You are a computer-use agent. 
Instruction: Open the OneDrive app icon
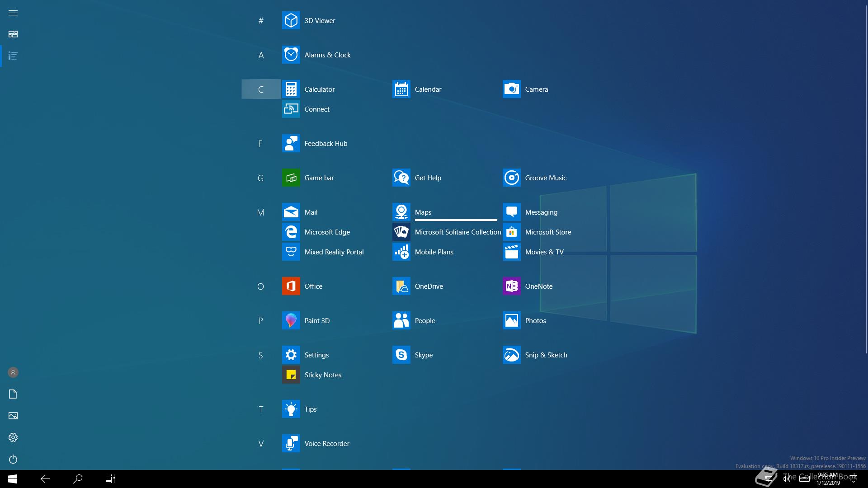[x=401, y=286]
